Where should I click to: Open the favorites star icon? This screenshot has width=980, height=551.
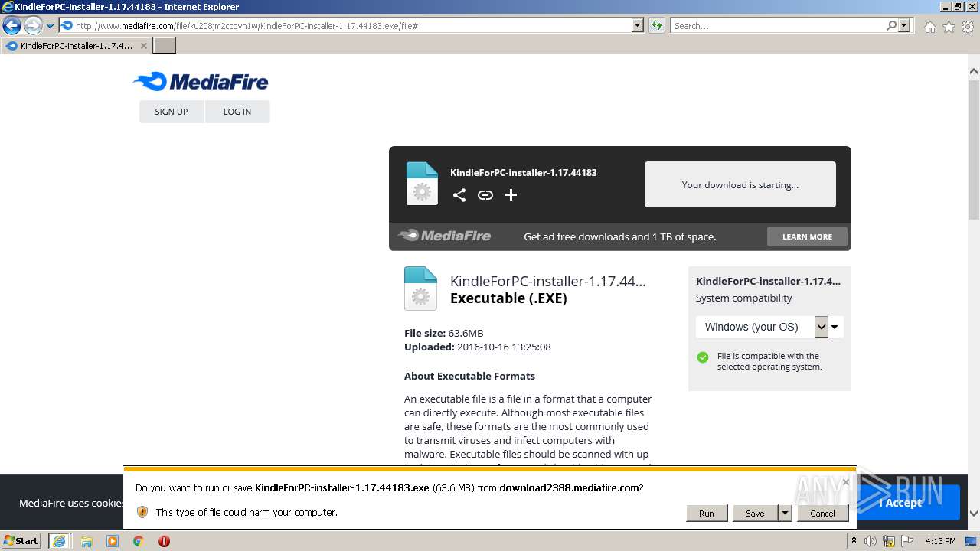tap(949, 27)
